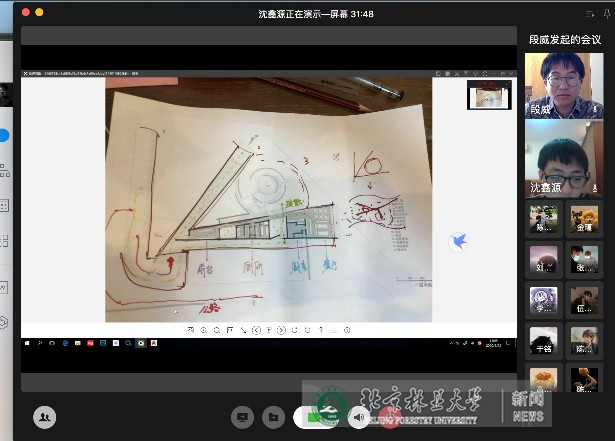The height and width of the screenshot is (441, 615).
Task: Click first icon in image viewer toolbar
Action: (x=191, y=329)
